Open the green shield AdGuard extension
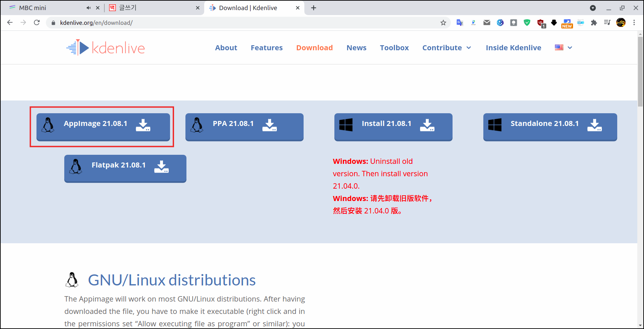The height and width of the screenshot is (329, 644). (527, 22)
